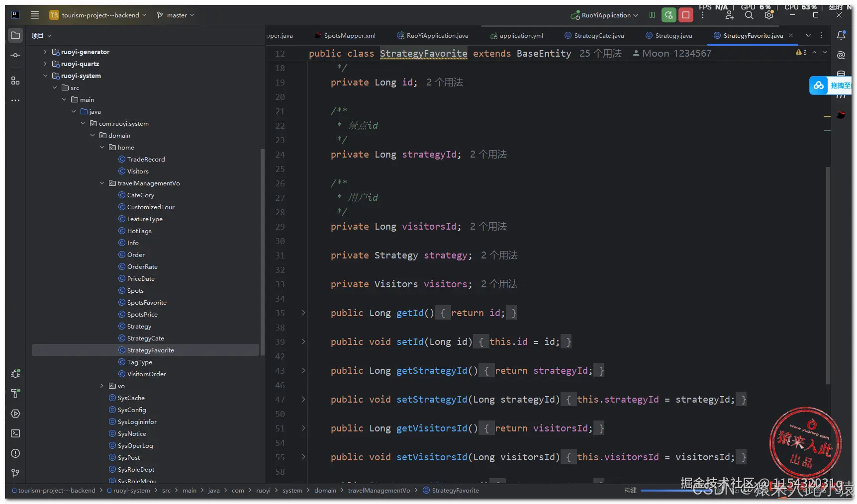Collapse the ruoyi-system module

click(45, 76)
